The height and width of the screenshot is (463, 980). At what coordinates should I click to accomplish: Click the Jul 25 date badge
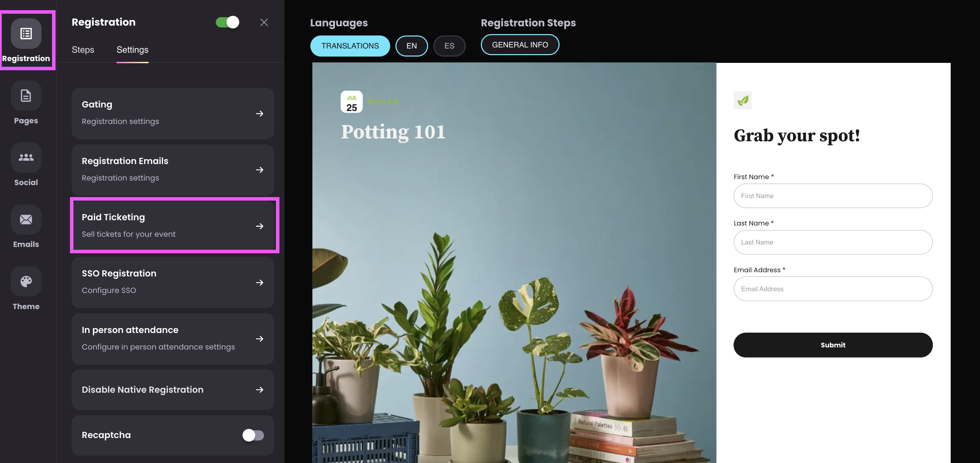(352, 102)
